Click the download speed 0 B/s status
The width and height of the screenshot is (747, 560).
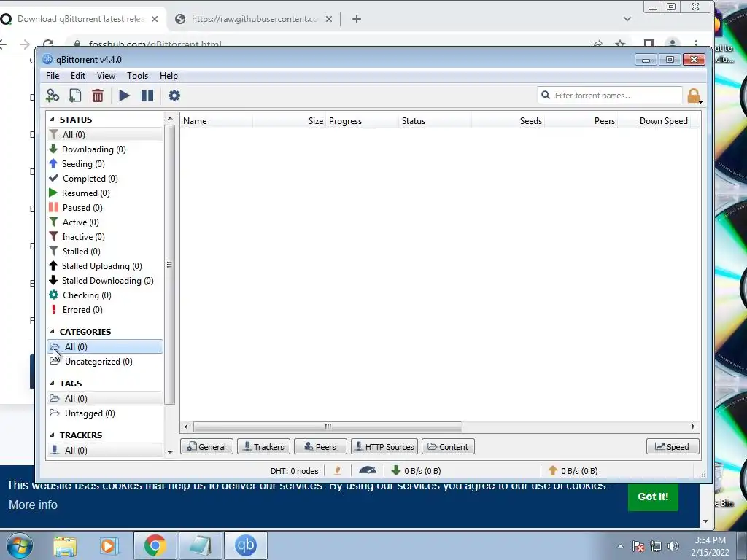[x=416, y=471]
